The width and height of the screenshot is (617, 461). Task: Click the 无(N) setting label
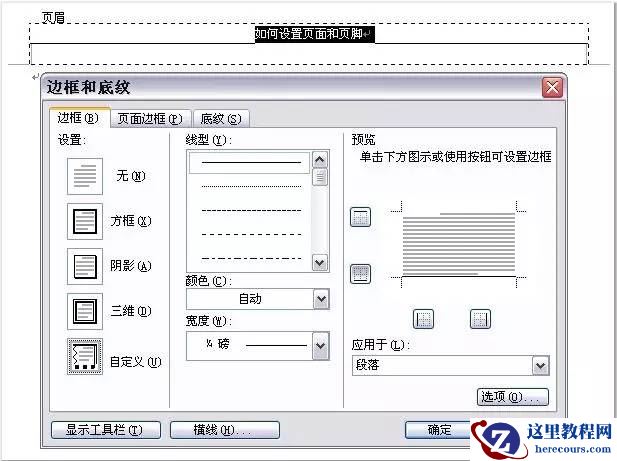pos(131,175)
